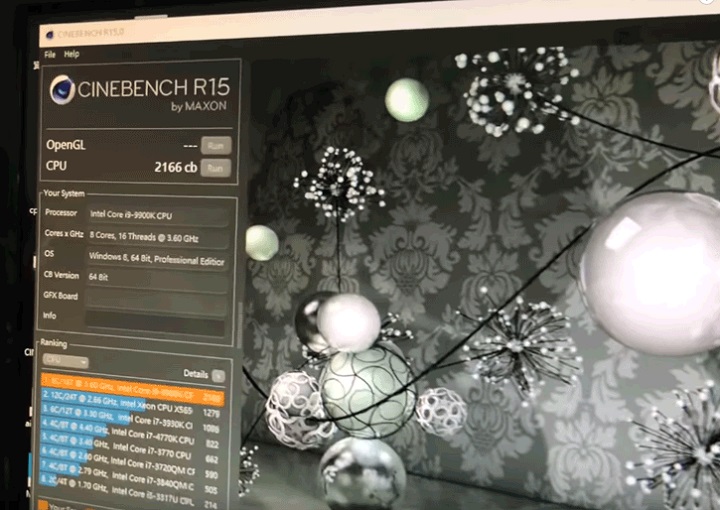
Task: Open the Ranking CPU dropdown
Action: [65, 361]
